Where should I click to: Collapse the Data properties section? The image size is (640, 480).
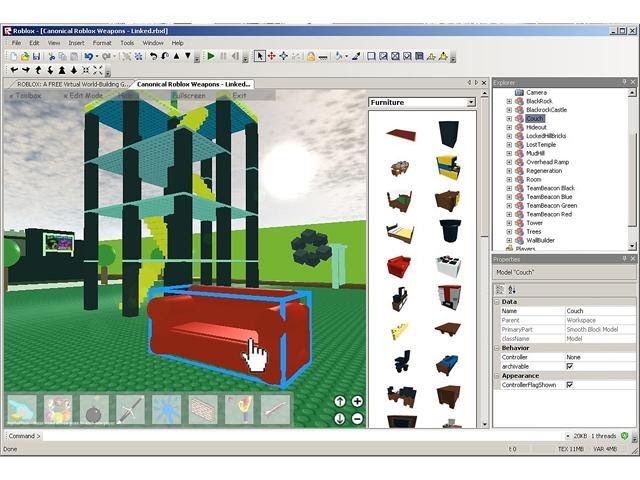click(497, 302)
